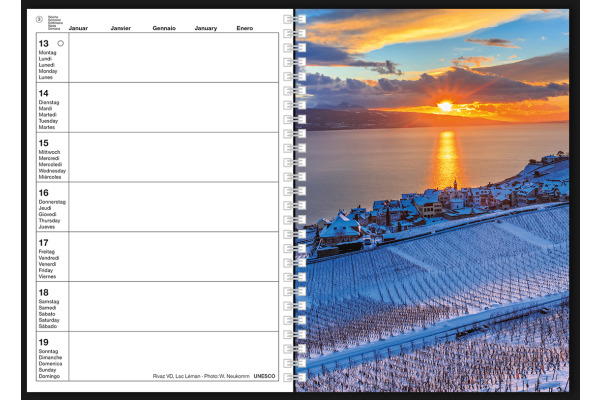Click the month name "Januar"
Viewport: 600px width, 400px height.
point(78,28)
